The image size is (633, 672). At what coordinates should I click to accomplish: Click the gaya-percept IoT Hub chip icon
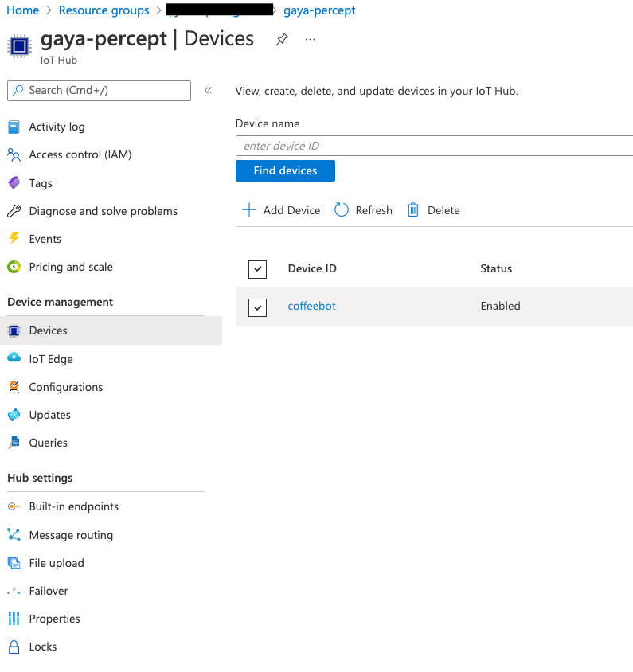pos(19,46)
